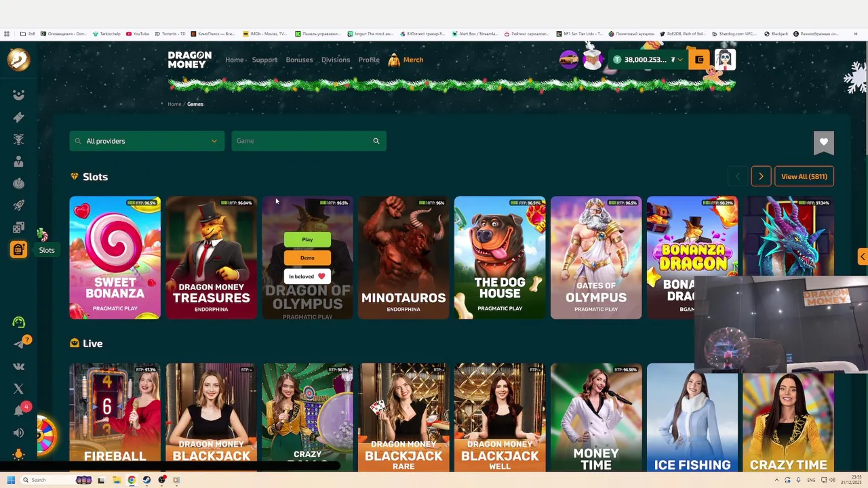The width and height of the screenshot is (868, 488).
Task: Go to next slots page arrow
Action: [761, 176]
